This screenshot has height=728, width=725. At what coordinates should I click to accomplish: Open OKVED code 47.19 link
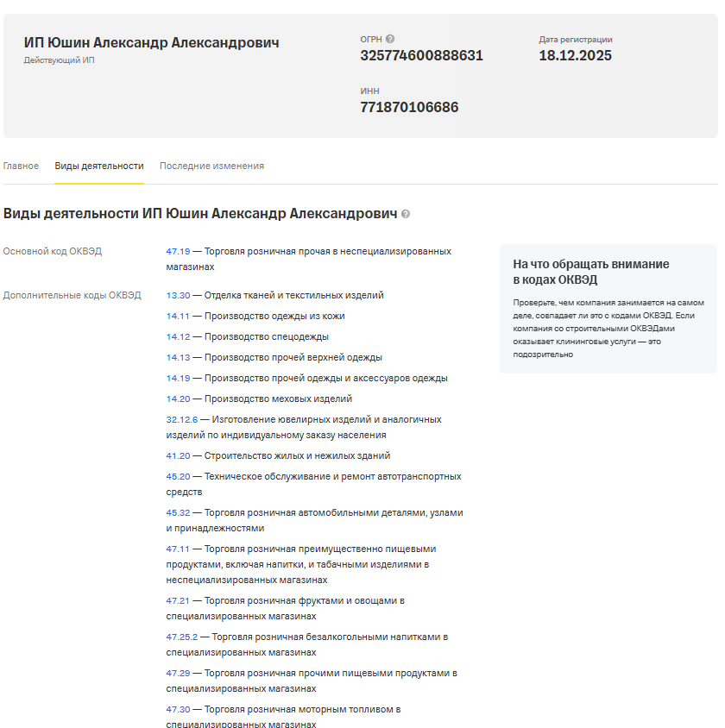click(x=178, y=251)
